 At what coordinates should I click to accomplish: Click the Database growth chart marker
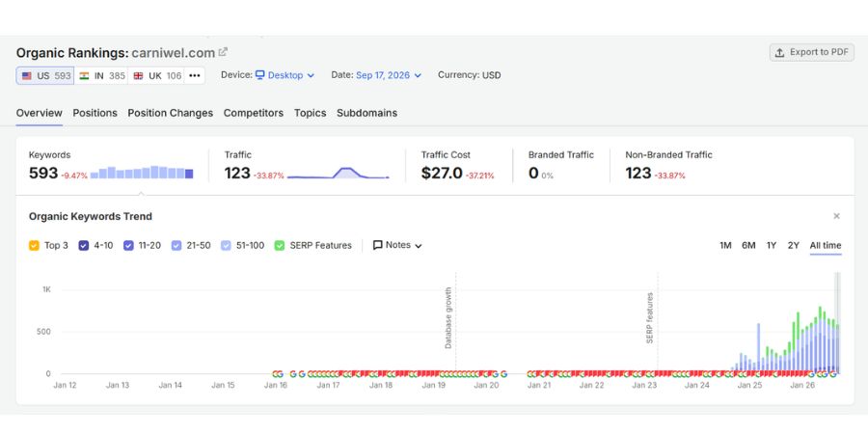coord(448,317)
